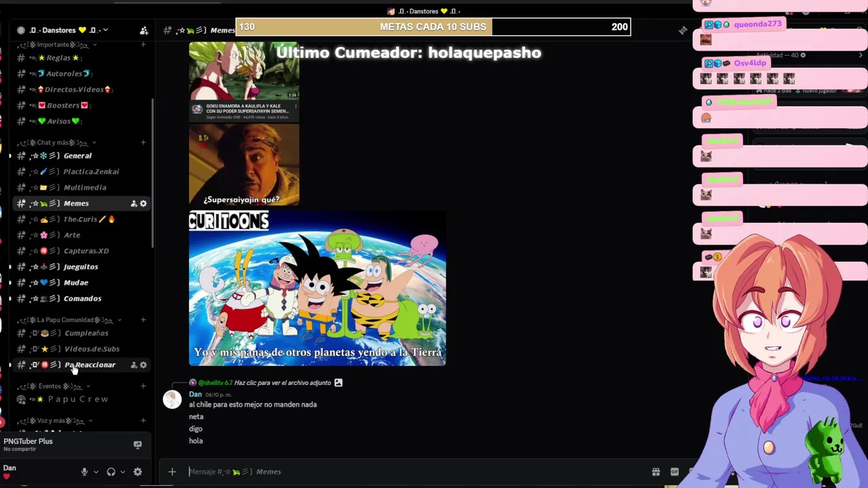Add a channel to the Importante category
The height and width of the screenshot is (488, 868).
tap(143, 45)
